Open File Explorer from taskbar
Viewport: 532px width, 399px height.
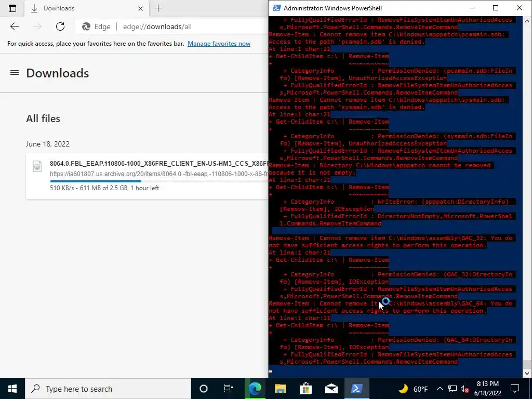pyautogui.click(x=280, y=389)
